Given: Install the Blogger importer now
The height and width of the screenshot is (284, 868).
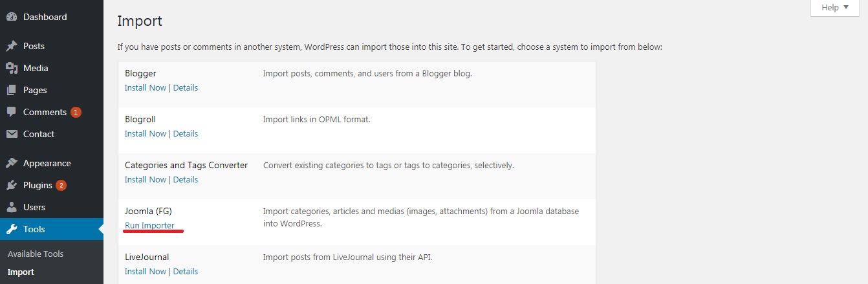Looking at the screenshot, I should (146, 87).
